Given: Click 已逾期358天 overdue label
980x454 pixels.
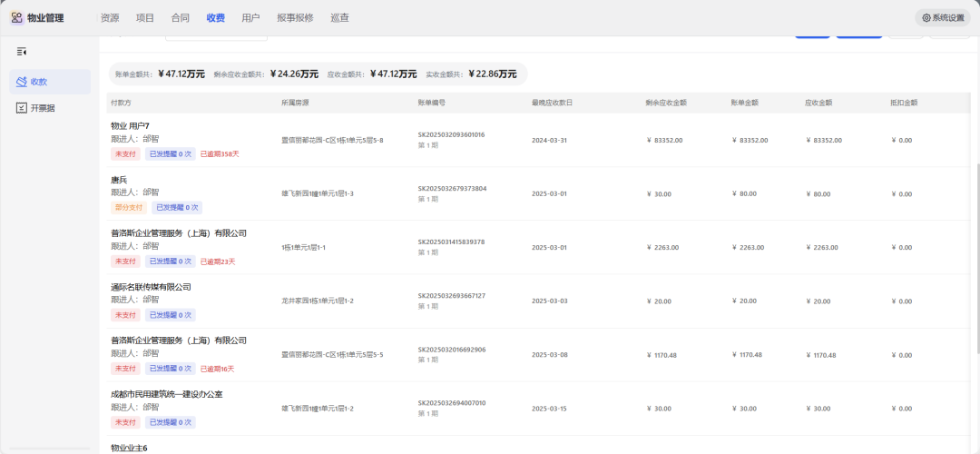Looking at the screenshot, I should coord(220,153).
